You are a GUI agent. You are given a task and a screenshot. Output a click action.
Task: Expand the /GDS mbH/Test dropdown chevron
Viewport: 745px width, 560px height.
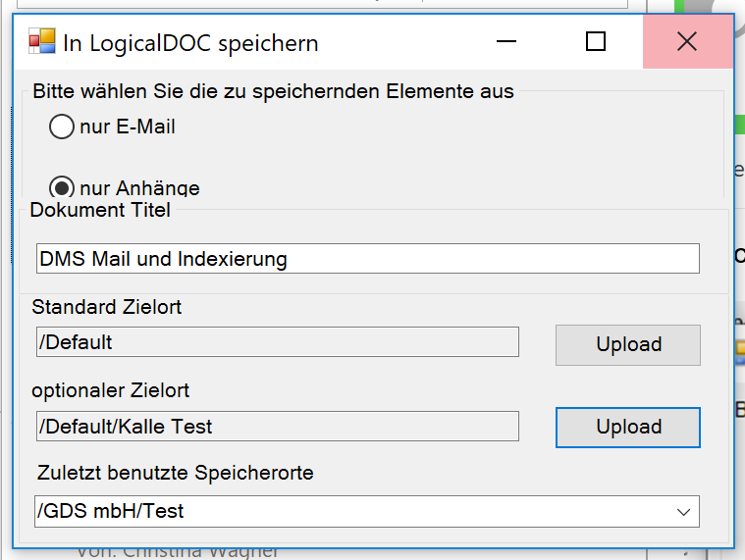[684, 512]
